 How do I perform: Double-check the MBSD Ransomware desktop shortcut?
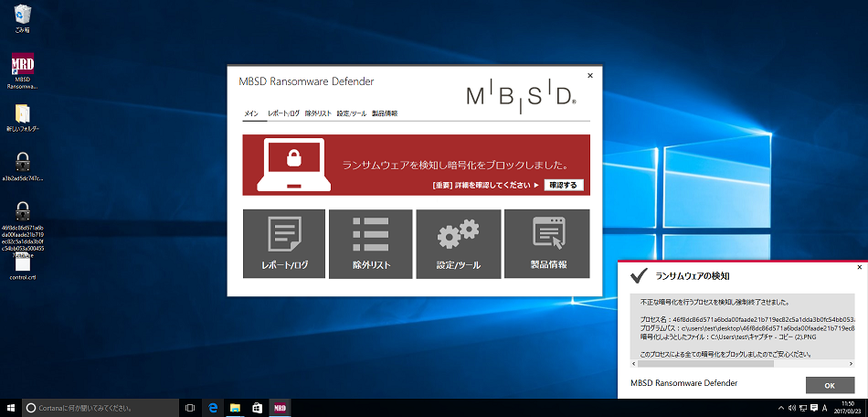click(x=23, y=70)
